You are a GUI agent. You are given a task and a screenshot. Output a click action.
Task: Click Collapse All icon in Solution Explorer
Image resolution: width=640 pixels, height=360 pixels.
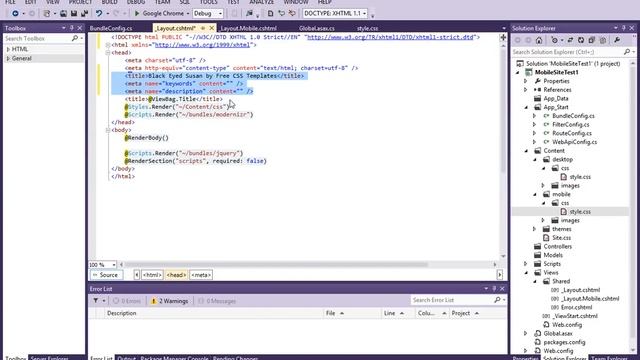591,40
